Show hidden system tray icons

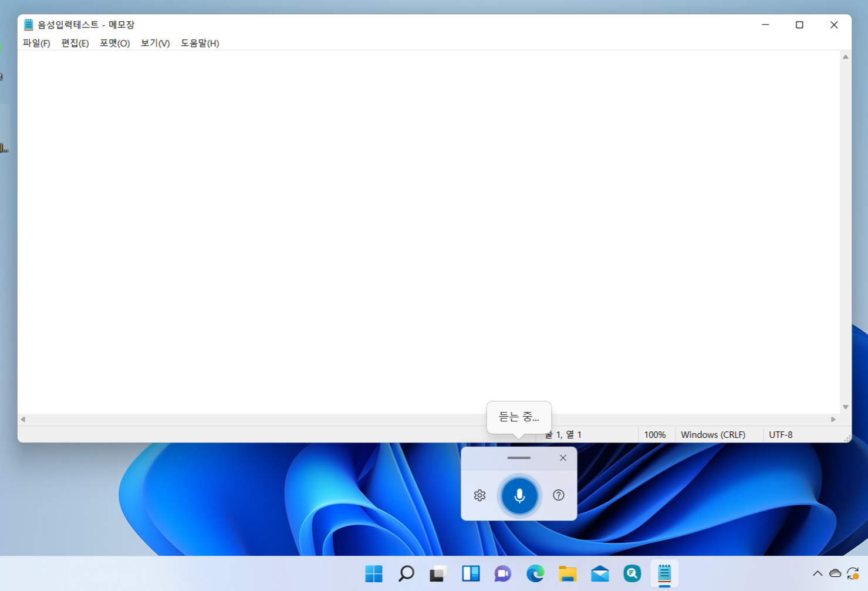tap(817, 573)
